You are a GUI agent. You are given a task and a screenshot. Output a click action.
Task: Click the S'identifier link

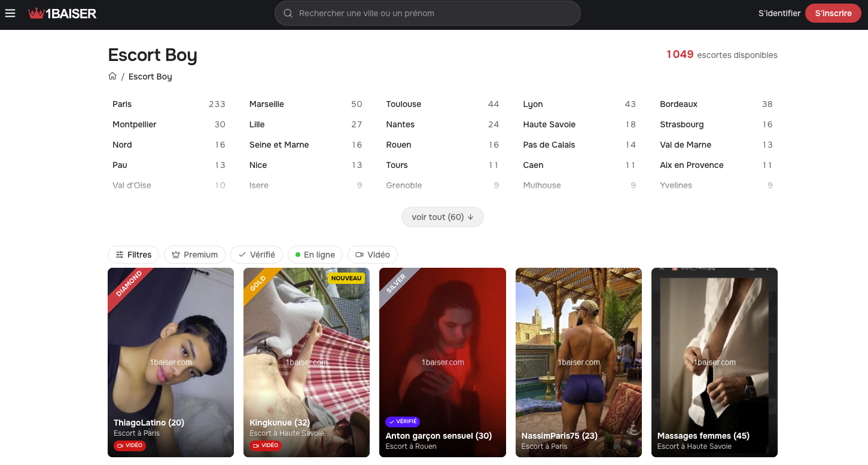tap(779, 13)
